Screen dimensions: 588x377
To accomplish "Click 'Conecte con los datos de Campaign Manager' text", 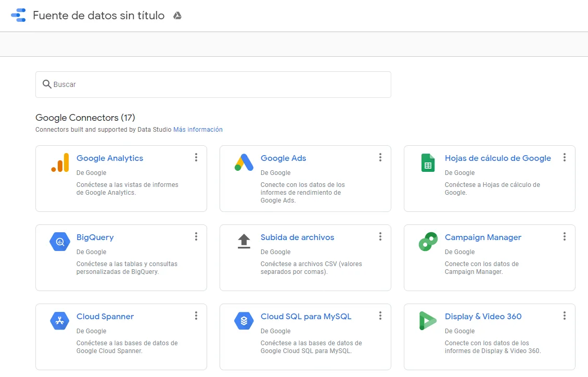I will 482,268.
